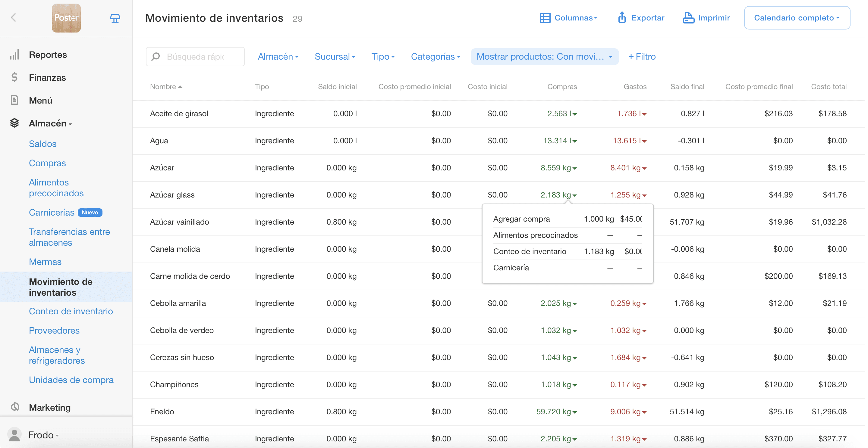
Task: Expand Cebolla amarilla compras 2.025 kg
Action: tap(558, 303)
